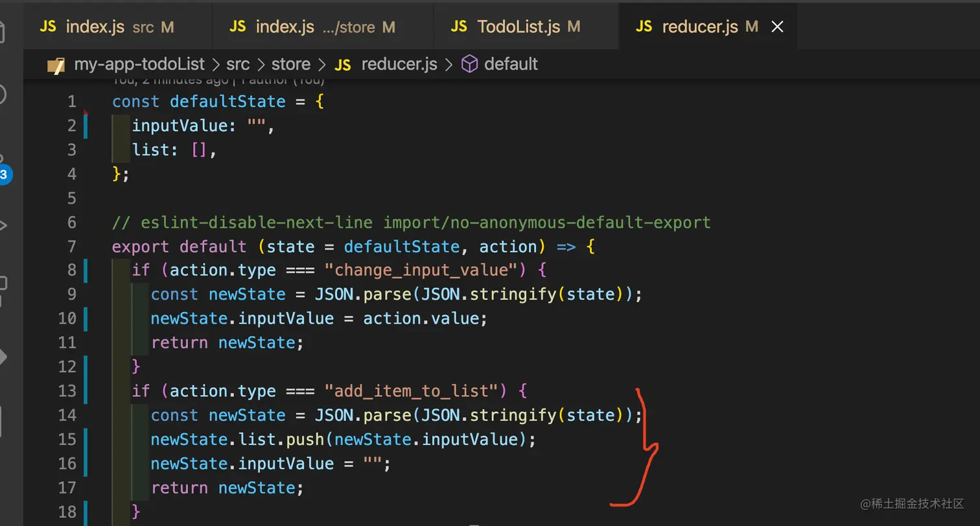Click newState.inputValue = action.value line
Viewport: 980px width, 526px height.
pyautogui.click(x=319, y=318)
